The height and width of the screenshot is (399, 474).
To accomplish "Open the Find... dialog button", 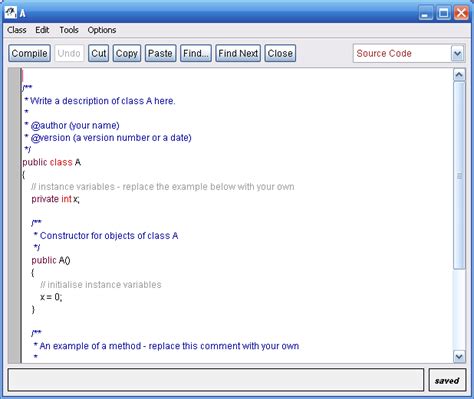I will [196, 53].
